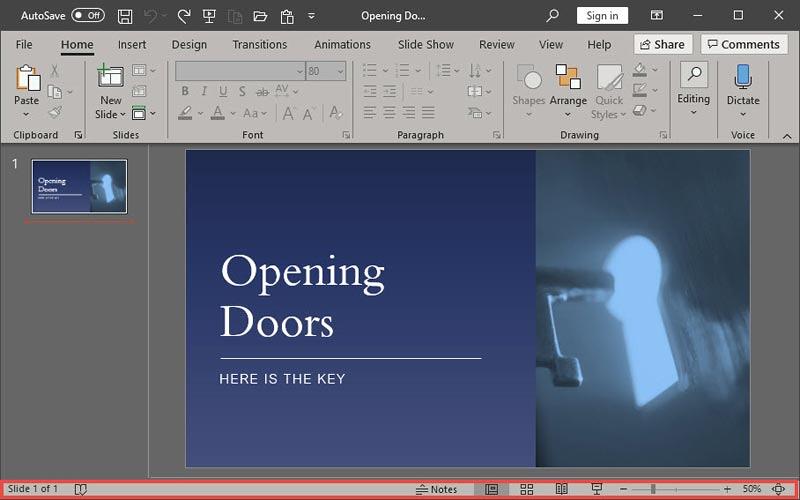Toggle text Shadow formatting
This screenshot has height=500, width=800.
242,92
